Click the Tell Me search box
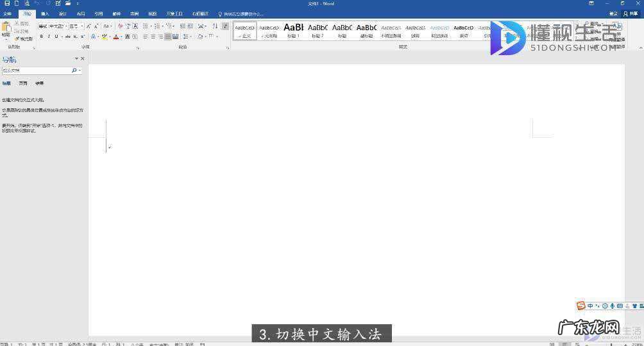644x346 pixels. [x=241, y=14]
